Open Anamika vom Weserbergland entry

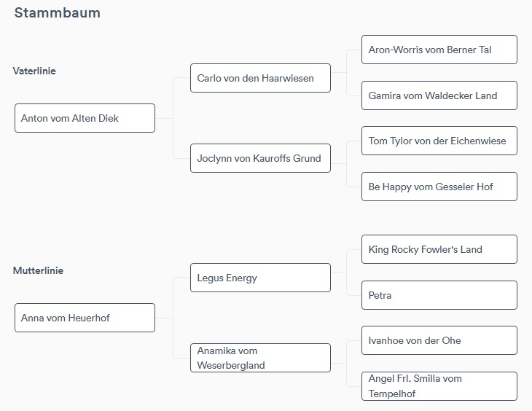click(x=260, y=358)
